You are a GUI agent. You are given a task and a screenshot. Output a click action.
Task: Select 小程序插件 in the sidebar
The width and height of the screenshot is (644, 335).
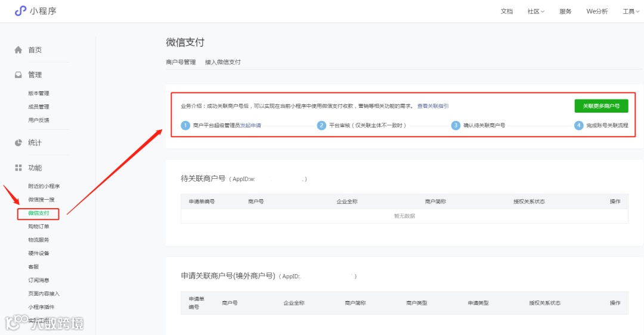(x=41, y=307)
